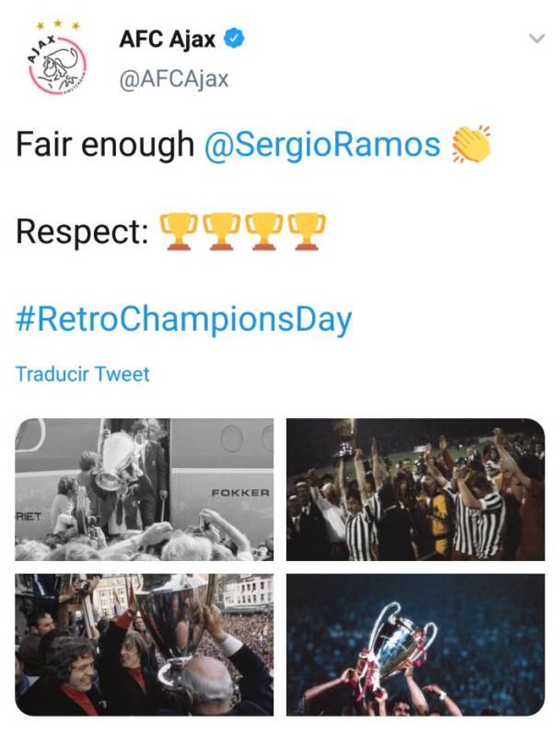Click the first trophy emoji after Respect
This screenshot has height=737, width=560.
[x=178, y=231]
